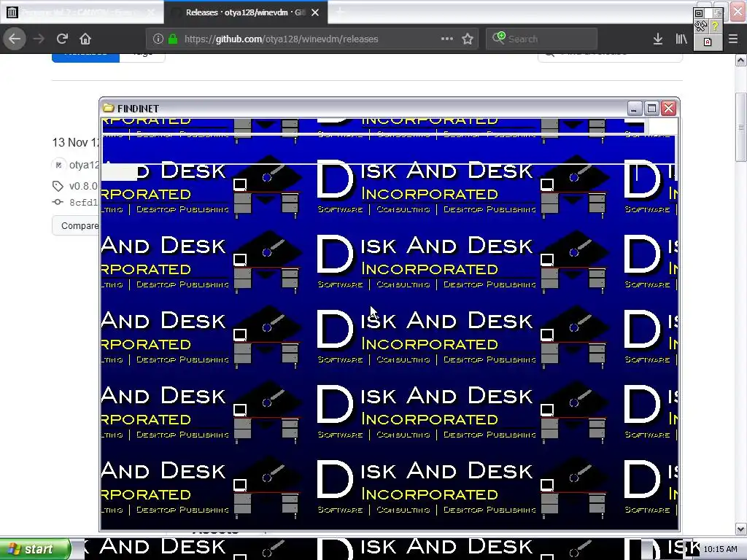This screenshot has height=560, width=747.
Task: Open the Firefox hamburger menu
Action: tap(733, 39)
